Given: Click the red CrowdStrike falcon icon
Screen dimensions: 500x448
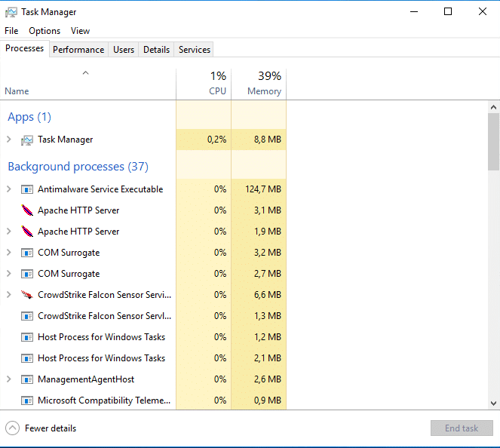Looking at the screenshot, I should (x=27, y=295).
